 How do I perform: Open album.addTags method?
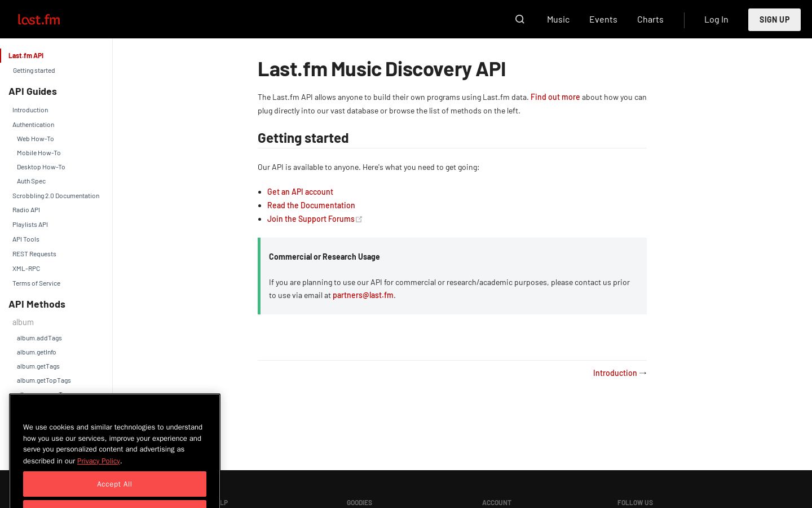click(39, 338)
